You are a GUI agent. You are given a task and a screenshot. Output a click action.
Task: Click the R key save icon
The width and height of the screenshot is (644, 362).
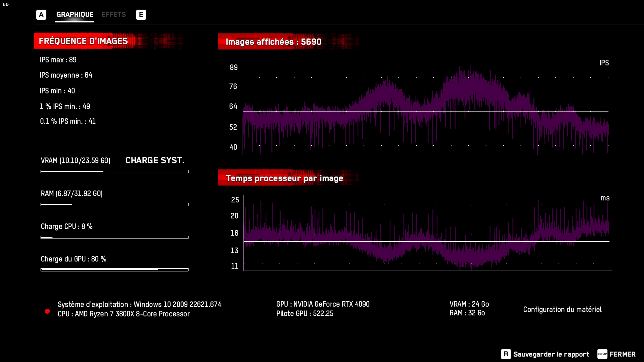click(506, 354)
